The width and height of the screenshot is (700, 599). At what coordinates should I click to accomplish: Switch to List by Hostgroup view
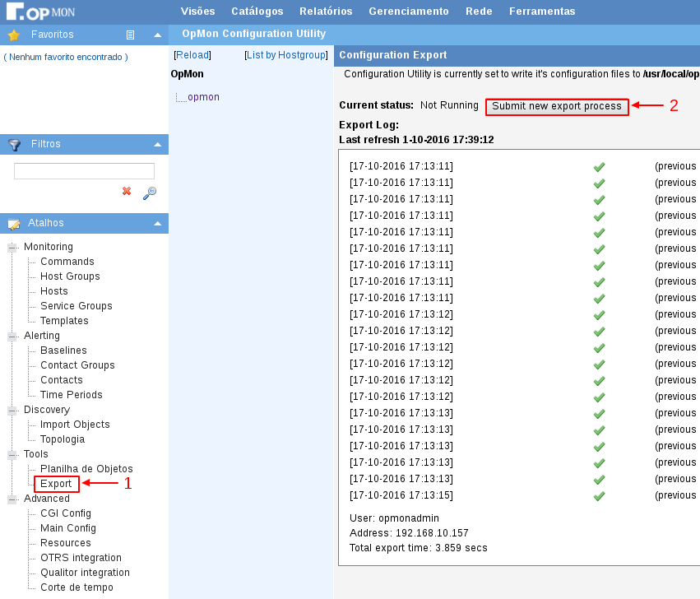pyautogui.click(x=287, y=55)
